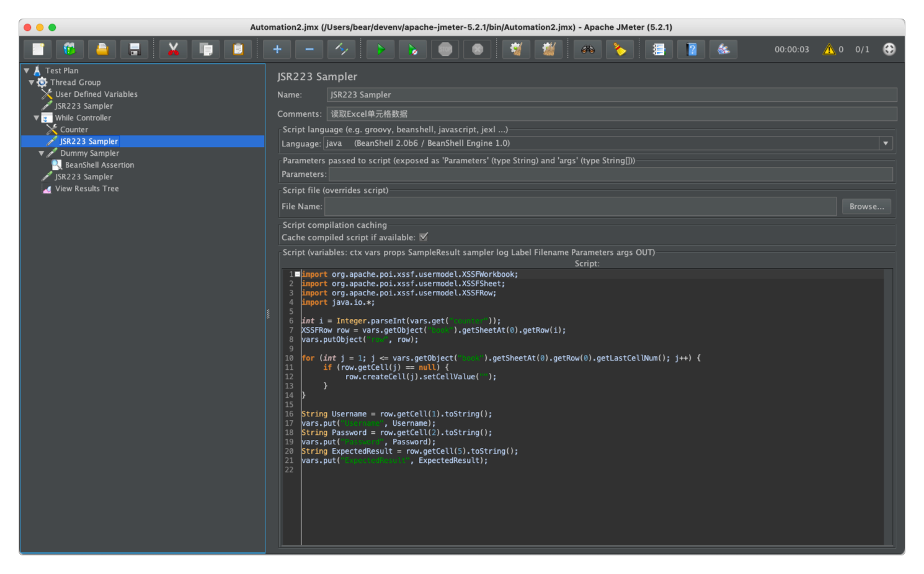Save the test plan with floppy icon
The width and height of the screenshot is (924, 574).
tap(135, 49)
